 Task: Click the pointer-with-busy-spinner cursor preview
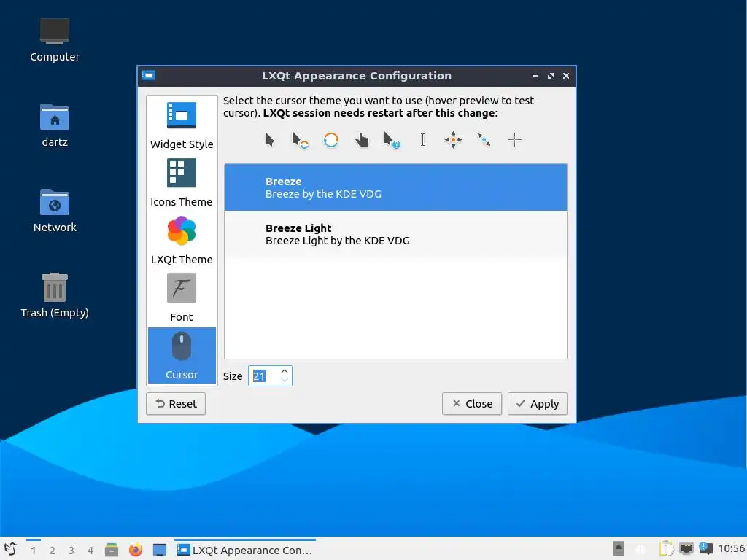(x=300, y=140)
